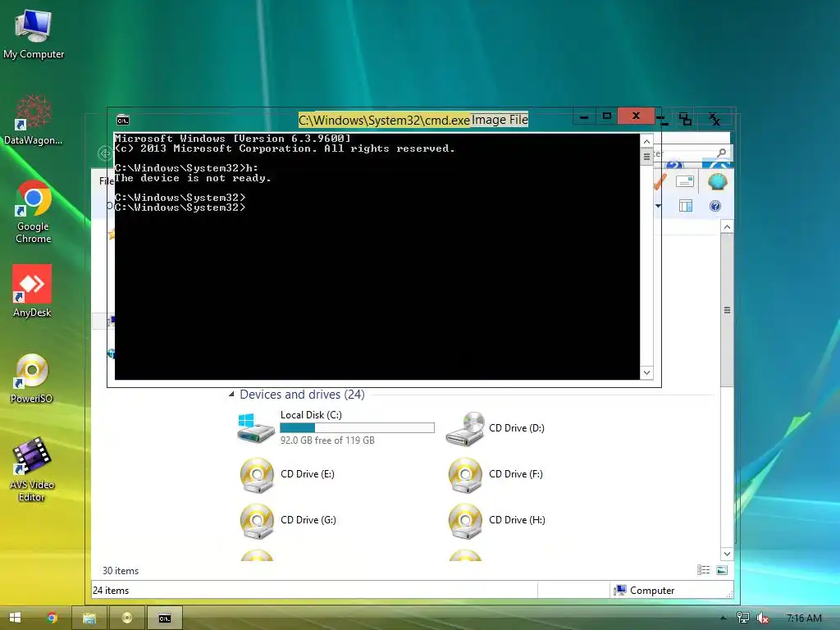Switch Explorer to details view
840x630 pixels.
(703, 570)
